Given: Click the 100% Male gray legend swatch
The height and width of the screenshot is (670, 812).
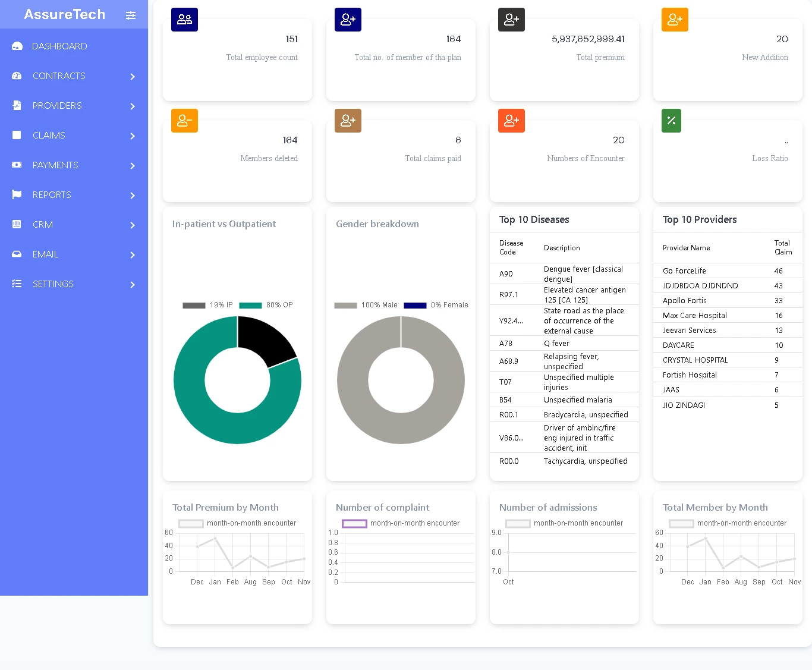Looking at the screenshot, I should coord(345,306).
